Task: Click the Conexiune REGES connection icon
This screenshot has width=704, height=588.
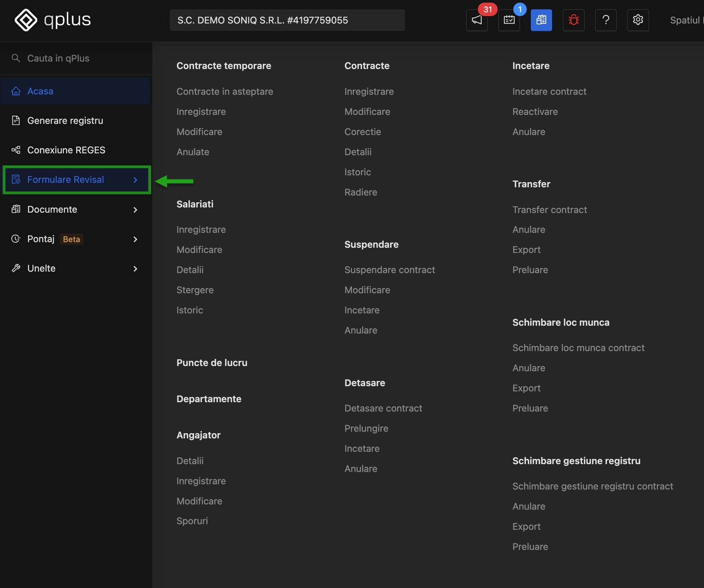Action: (x=16, y=150)
